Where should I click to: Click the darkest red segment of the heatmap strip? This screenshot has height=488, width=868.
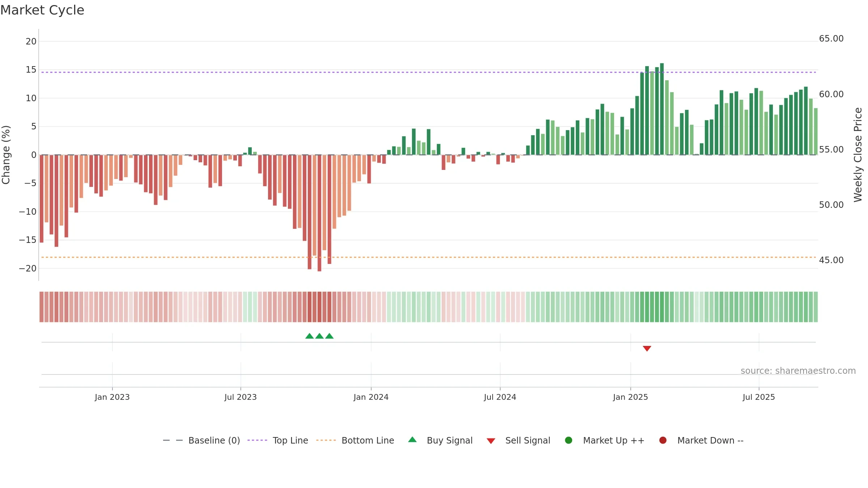pyautogui.click(x=319, y=307)
